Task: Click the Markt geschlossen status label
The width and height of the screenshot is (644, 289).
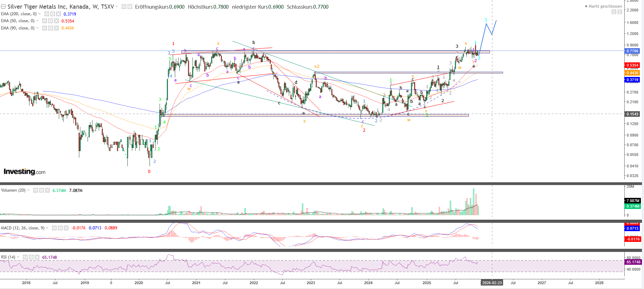Action: click(x=605, y=6)
